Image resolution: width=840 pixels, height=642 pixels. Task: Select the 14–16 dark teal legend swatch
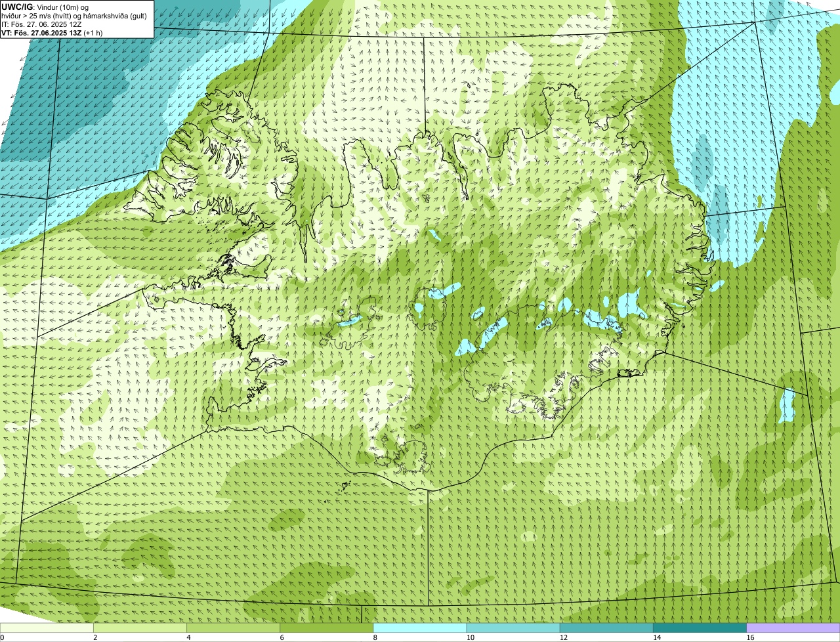tap(700, 628)
